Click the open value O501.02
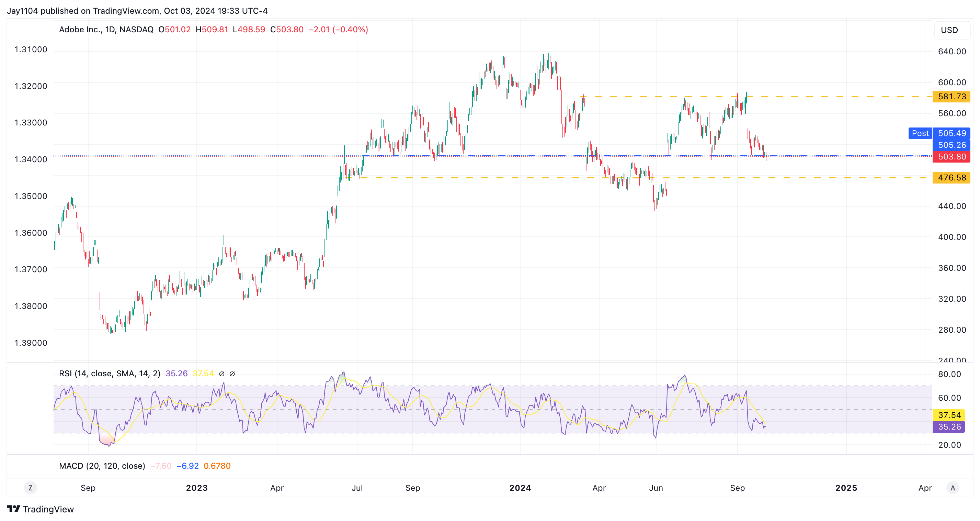Screen dimensions: 980x521 175,29
